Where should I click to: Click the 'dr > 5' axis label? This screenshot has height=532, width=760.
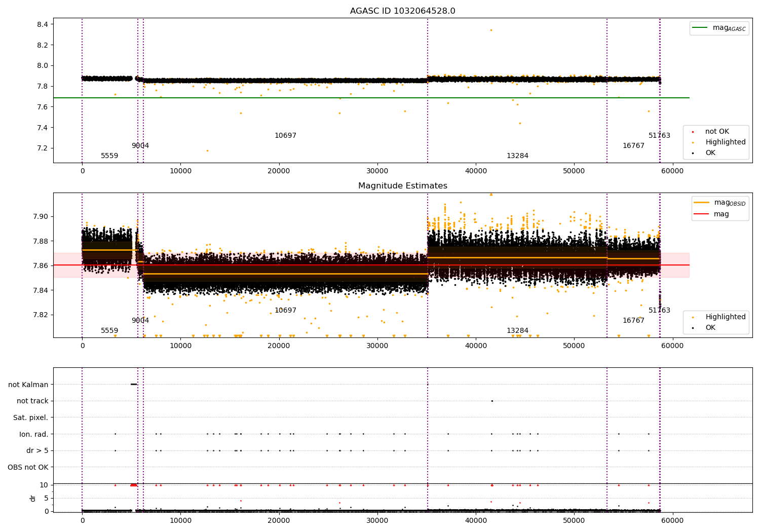click(x=37, y=450)
